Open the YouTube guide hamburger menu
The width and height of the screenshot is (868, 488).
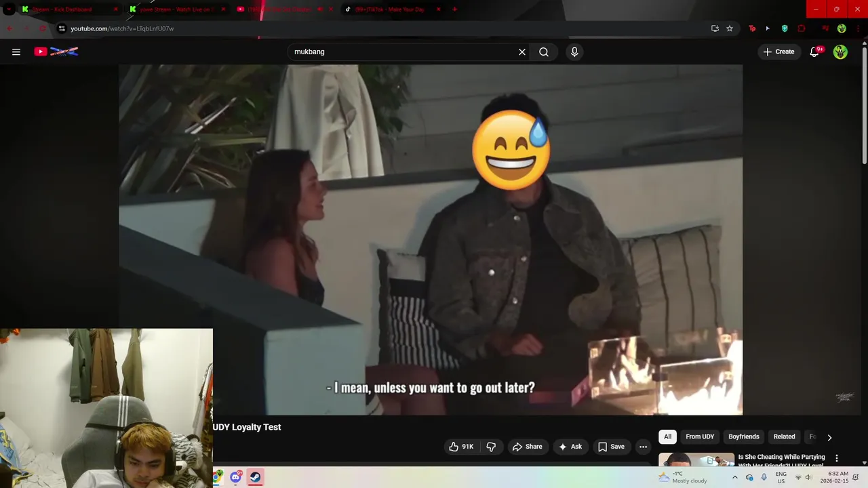[x=16, y=52]
